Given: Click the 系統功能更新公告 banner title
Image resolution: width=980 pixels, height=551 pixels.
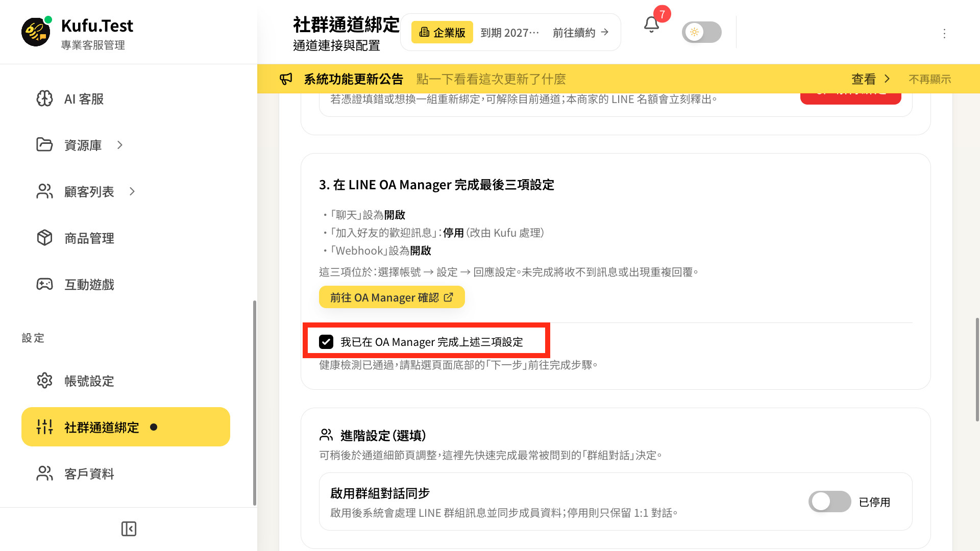Looking at the screenshot, I should tap(353, 79).
